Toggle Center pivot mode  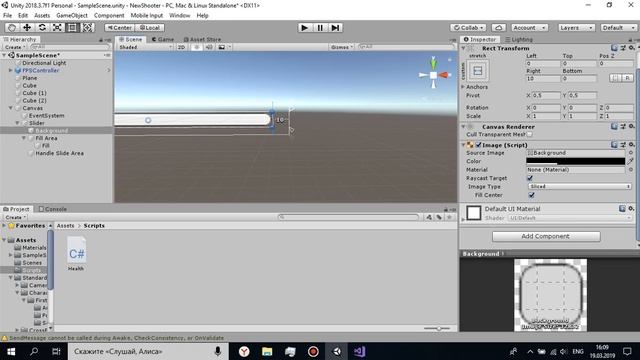pyautogui.click(x=120, y=27)
